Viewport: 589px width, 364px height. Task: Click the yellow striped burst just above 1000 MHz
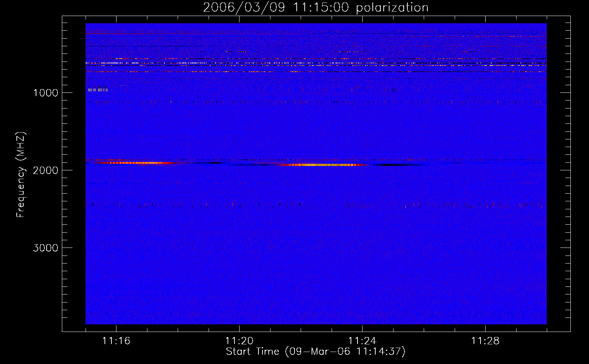(98, 90)
